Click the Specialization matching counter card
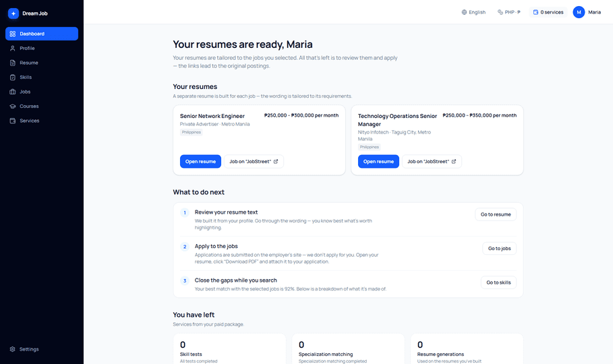This screenshot has height=364, width=613. 348,349
